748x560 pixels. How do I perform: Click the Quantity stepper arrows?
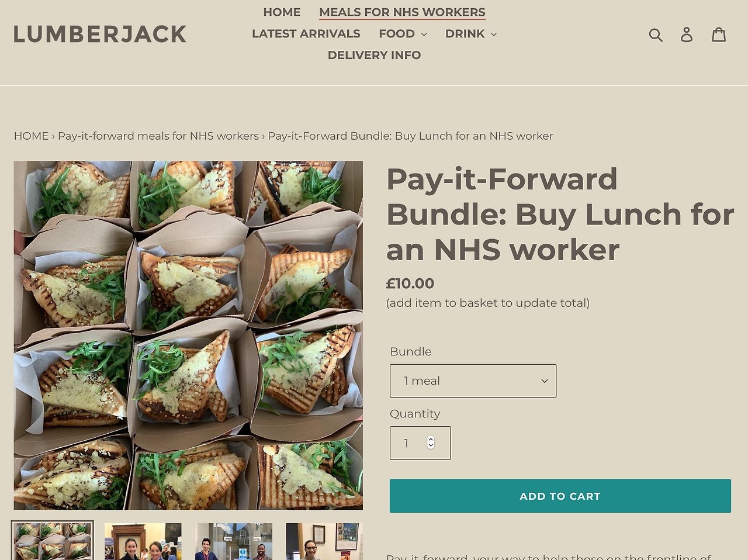pos(431,443)
